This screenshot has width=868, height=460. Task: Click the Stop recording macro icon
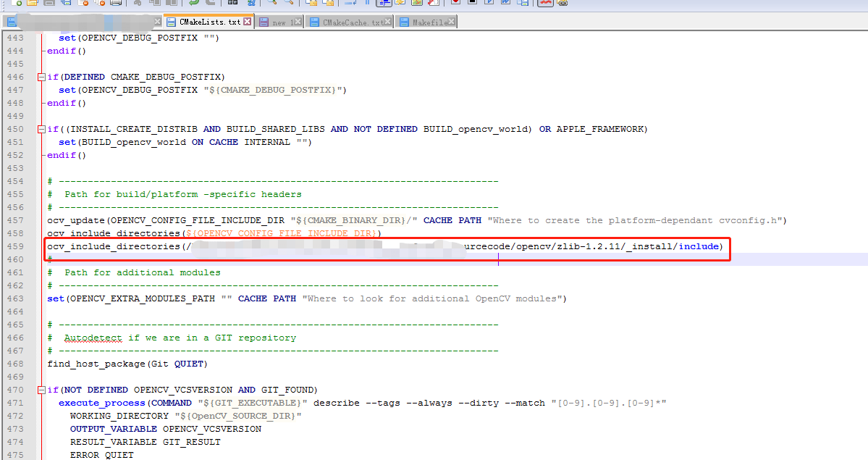tap(472, 2)
